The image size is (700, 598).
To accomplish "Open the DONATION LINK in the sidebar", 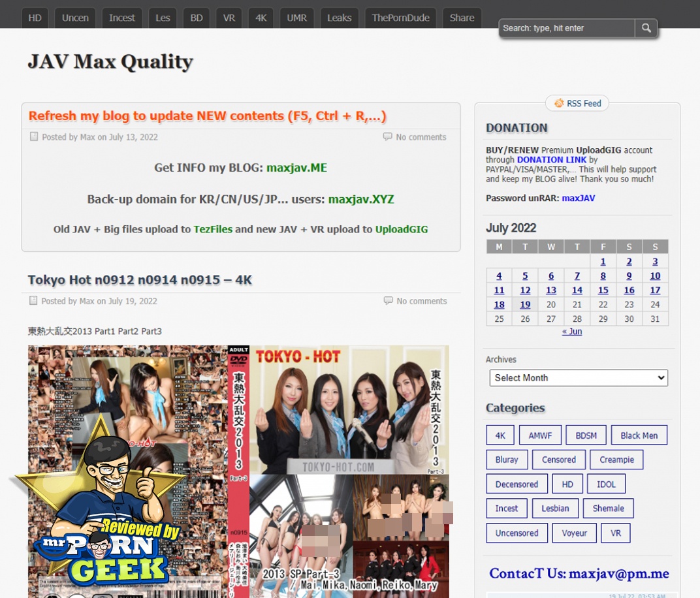I will coord(552,160).
